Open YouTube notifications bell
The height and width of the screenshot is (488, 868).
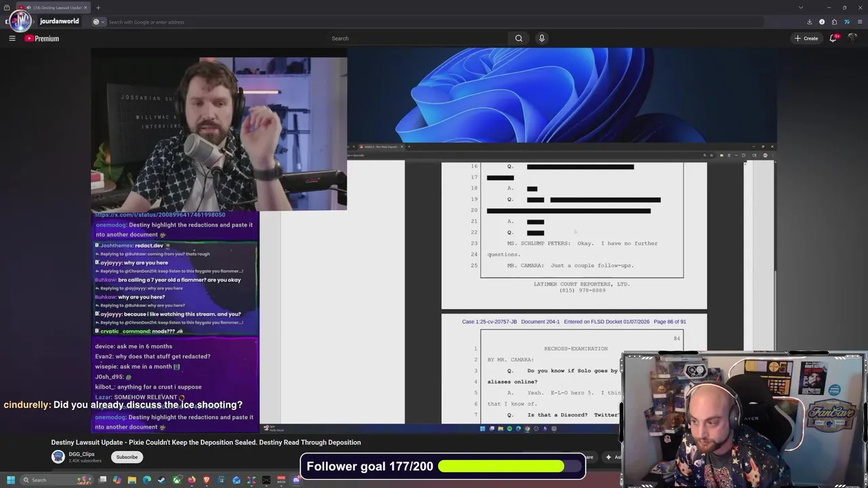833,39
